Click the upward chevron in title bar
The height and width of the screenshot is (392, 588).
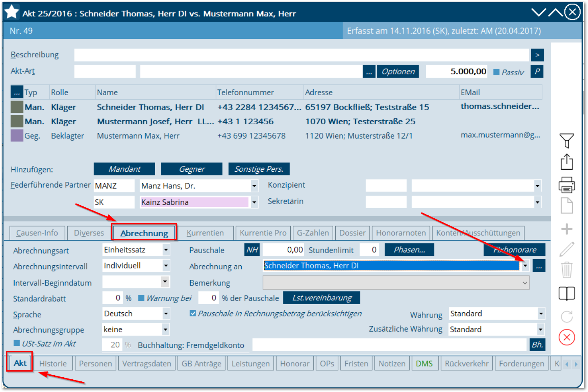[x=555, y=13]
